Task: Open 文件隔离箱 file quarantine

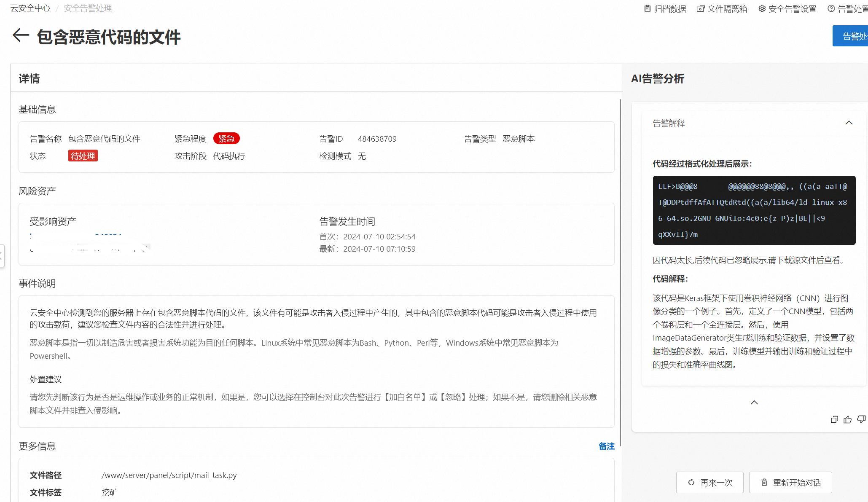Action: pyautogui.click(x=722, y=9)
